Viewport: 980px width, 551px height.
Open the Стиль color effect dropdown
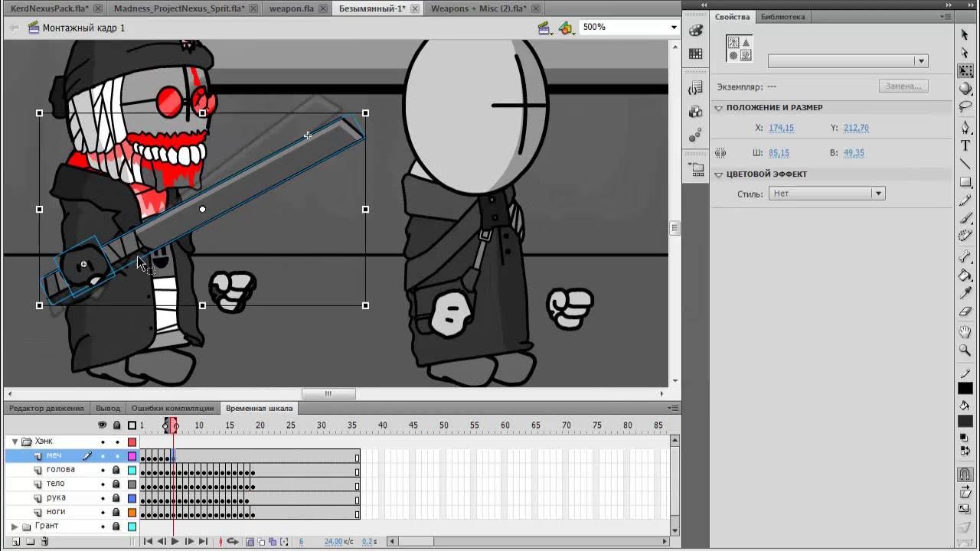pyautogui.click(x=827, y=194)
